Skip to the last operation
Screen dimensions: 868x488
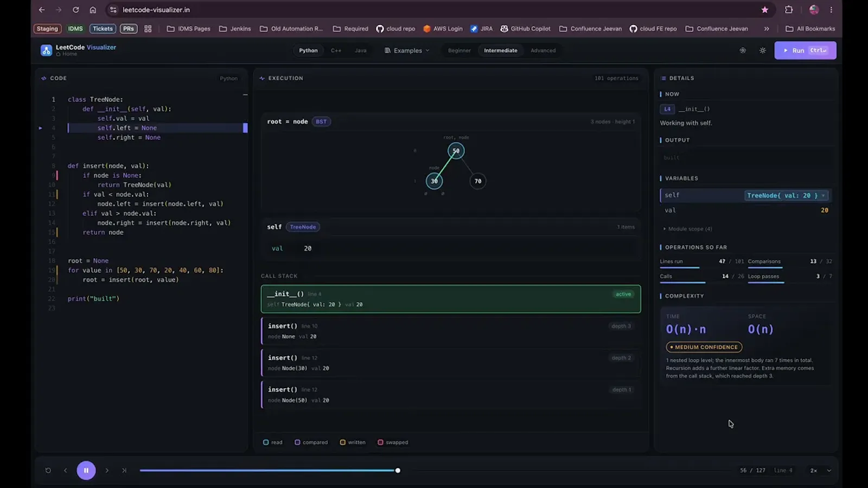(124, 471)
